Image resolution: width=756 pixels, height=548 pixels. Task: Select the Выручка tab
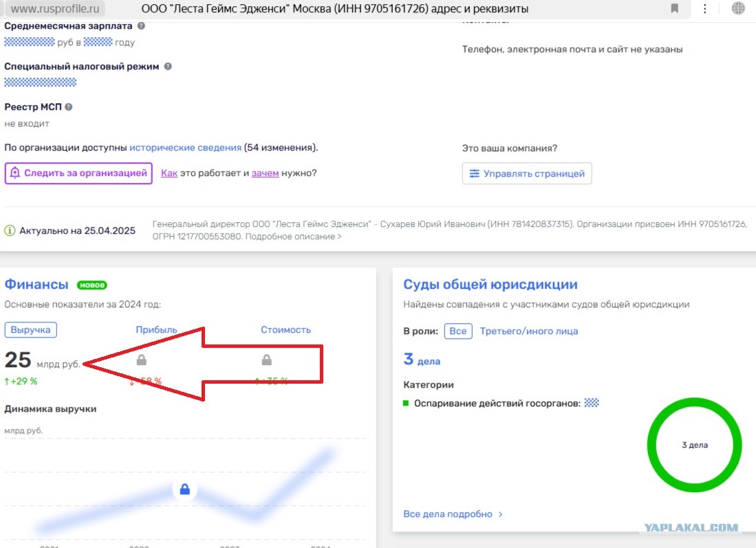click(30, 329)
